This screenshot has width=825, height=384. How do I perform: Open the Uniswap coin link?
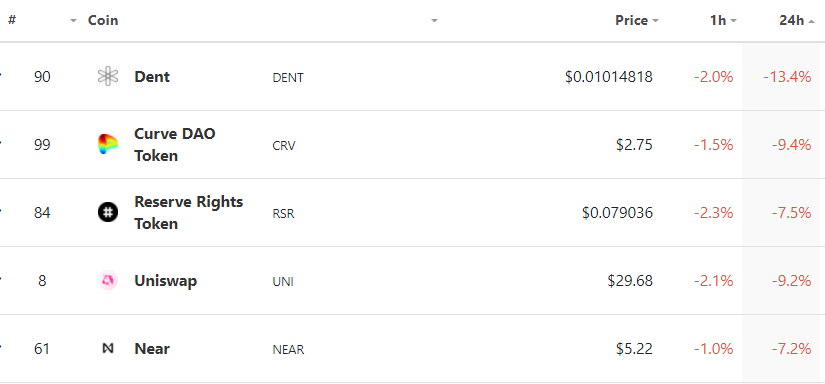point(165,280)
